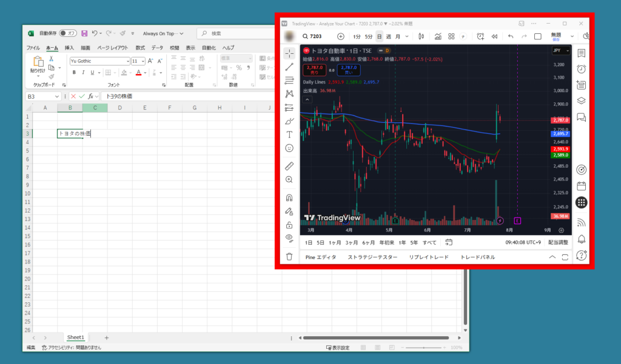Open the chat bubbles panel in TradingView

pyautogui.click(x=582, y=117)
